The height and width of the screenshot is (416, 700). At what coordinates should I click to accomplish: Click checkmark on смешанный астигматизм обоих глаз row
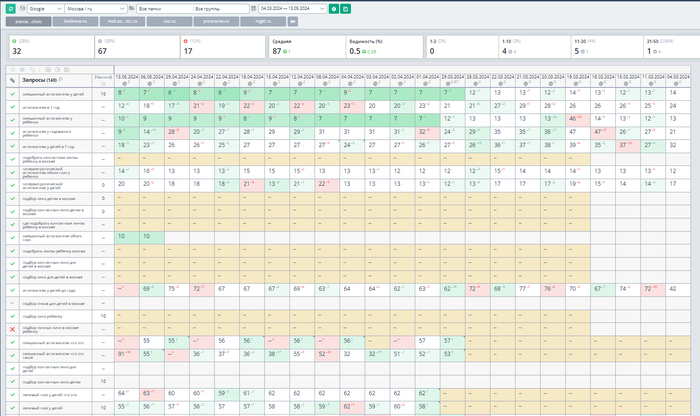[x=12, y=237]
